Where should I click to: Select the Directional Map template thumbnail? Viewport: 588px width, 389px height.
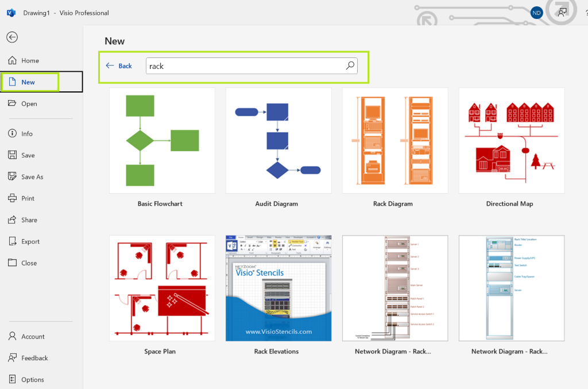[x=512, y=140]
